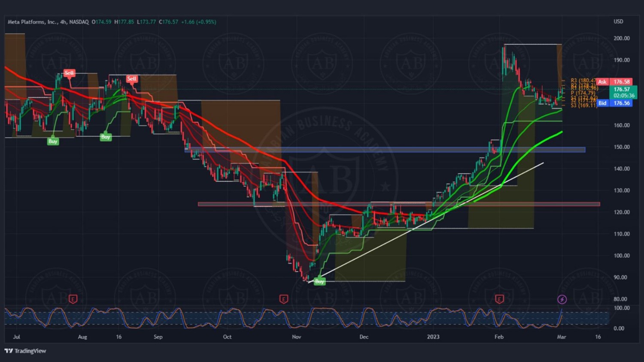
Task: Click the 200.00 price axis label
Action: 621,38
